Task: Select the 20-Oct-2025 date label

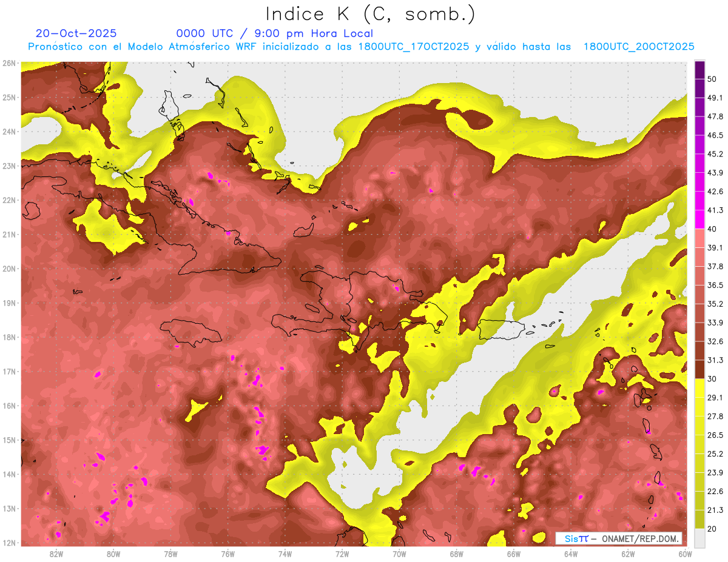Action: [x=76, y=33]
